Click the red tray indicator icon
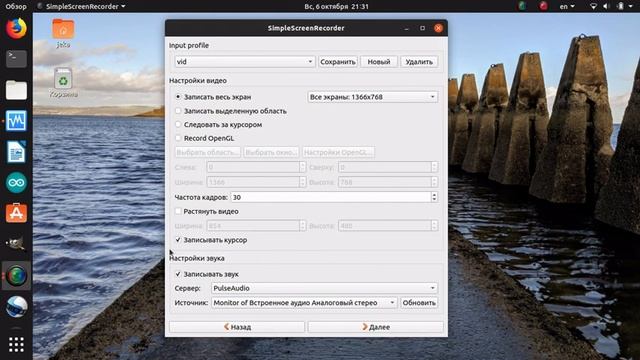The image size is (640, 360). coord(543,6)
